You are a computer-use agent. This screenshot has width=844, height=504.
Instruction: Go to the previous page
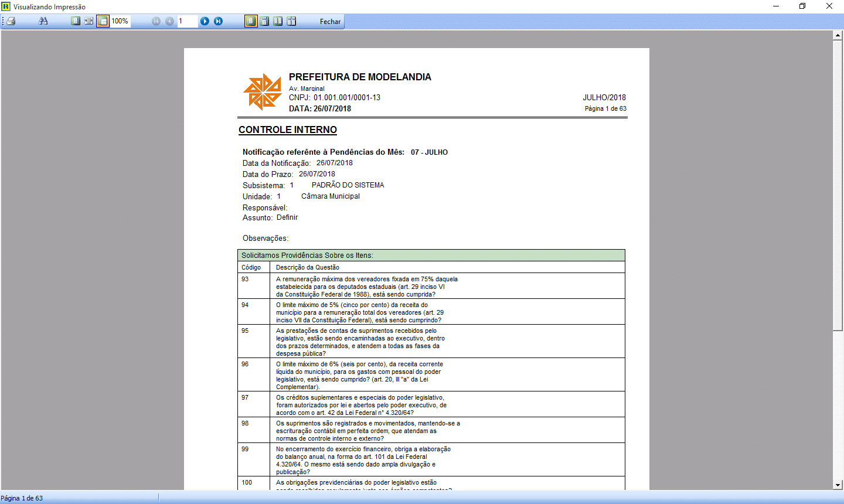pos(169,21)
